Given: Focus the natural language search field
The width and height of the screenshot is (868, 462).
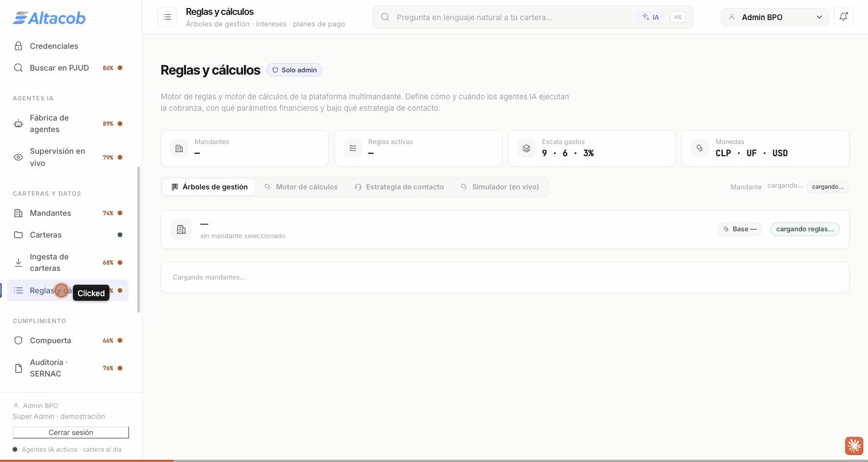Looking at the screenshot, I should [x=533, y=17].
